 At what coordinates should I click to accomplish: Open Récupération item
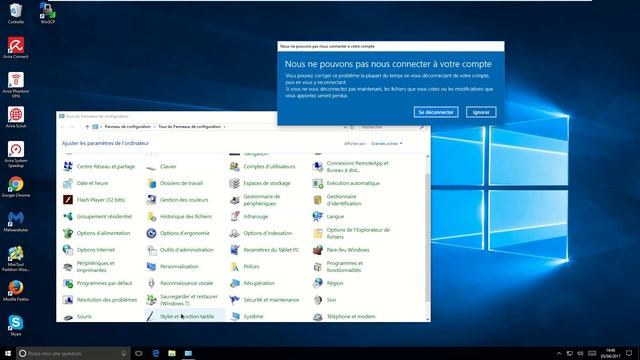click(252, 283)
